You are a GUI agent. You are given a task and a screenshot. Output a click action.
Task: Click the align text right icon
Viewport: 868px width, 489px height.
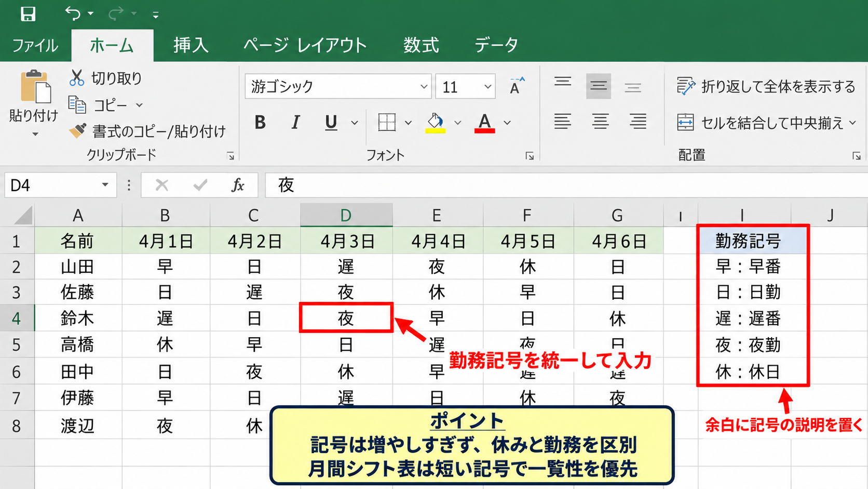638,122
